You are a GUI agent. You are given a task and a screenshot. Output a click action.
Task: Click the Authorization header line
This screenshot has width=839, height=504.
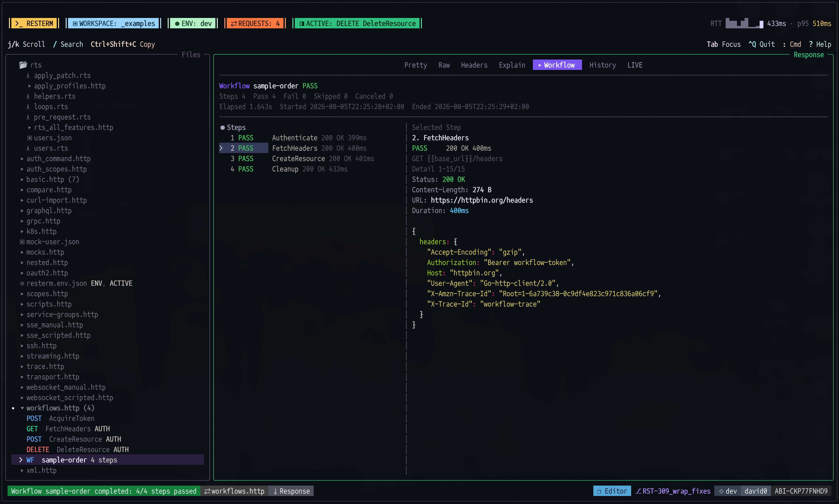pos(500,263)
